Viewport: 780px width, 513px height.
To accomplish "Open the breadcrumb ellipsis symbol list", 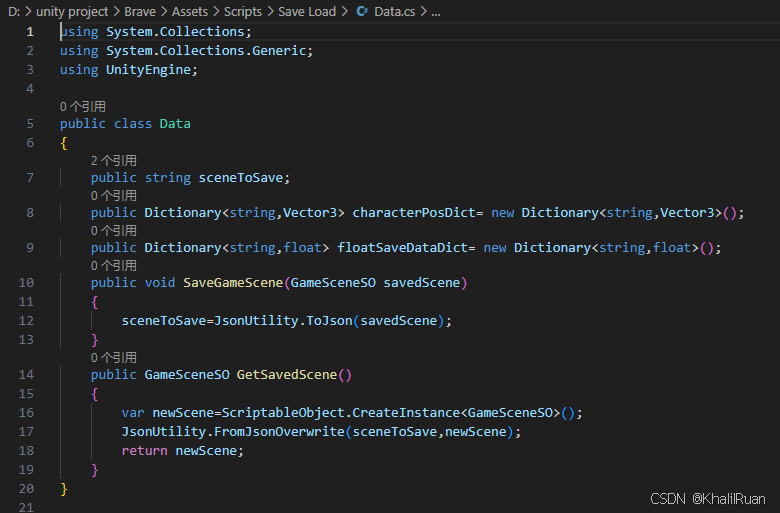I will tap(436, 11).
